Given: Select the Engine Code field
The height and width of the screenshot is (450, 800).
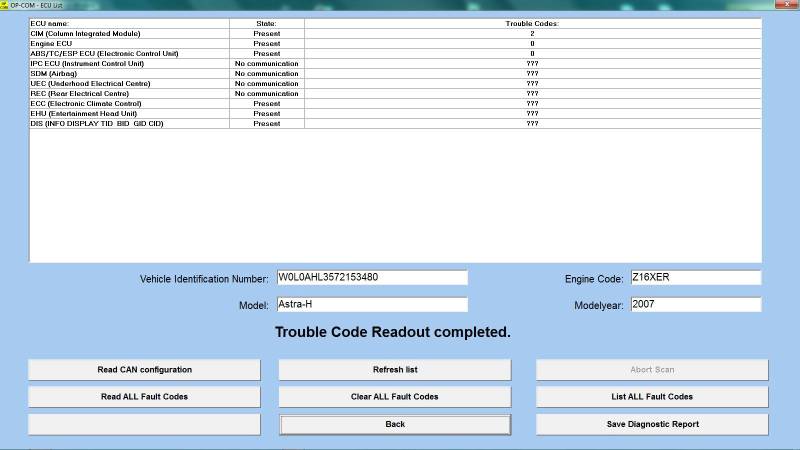Looking at the screenshot, I should 695,278.
